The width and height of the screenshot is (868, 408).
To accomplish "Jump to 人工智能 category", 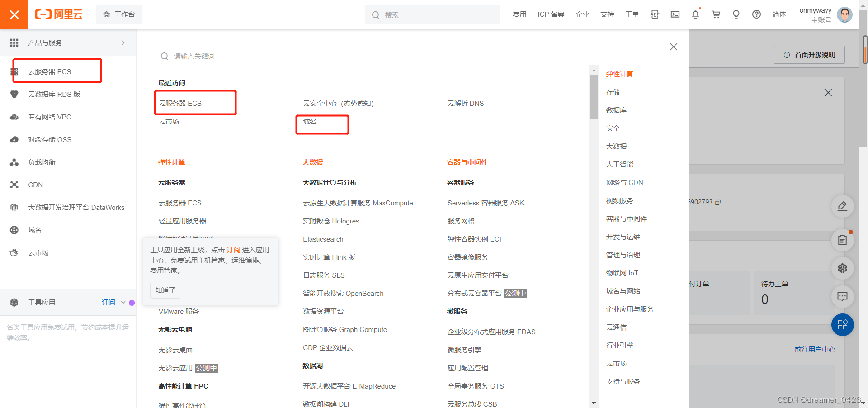I will (620, 164).
